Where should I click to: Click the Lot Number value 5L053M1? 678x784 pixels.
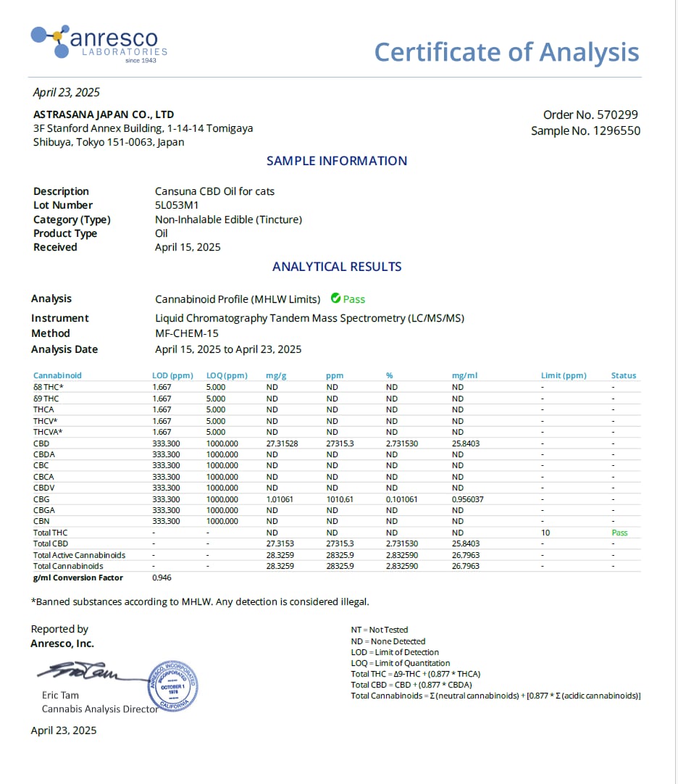click(x=177, y=205)
